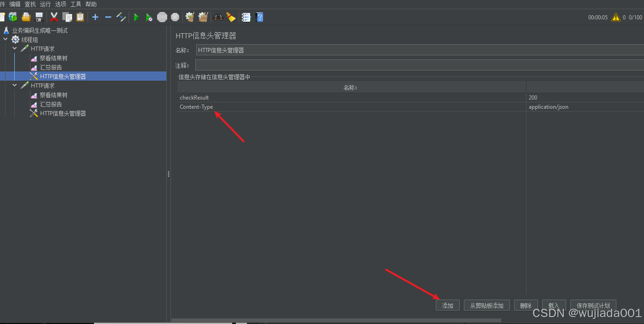This screenshot has width=644, height=324.
Task: Click the Open file folder icon
Action: click(x=26, y=17)
